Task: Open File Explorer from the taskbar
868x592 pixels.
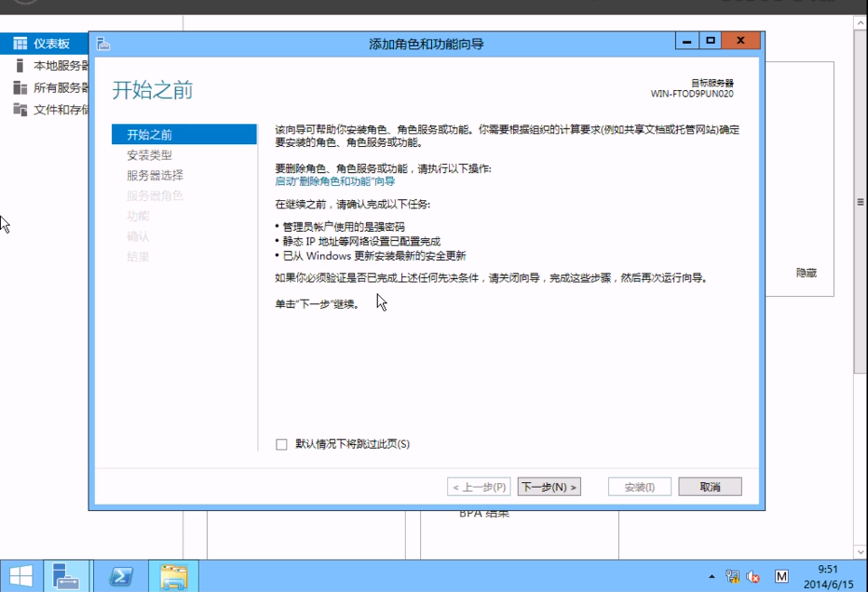Action: click(174, 576)
